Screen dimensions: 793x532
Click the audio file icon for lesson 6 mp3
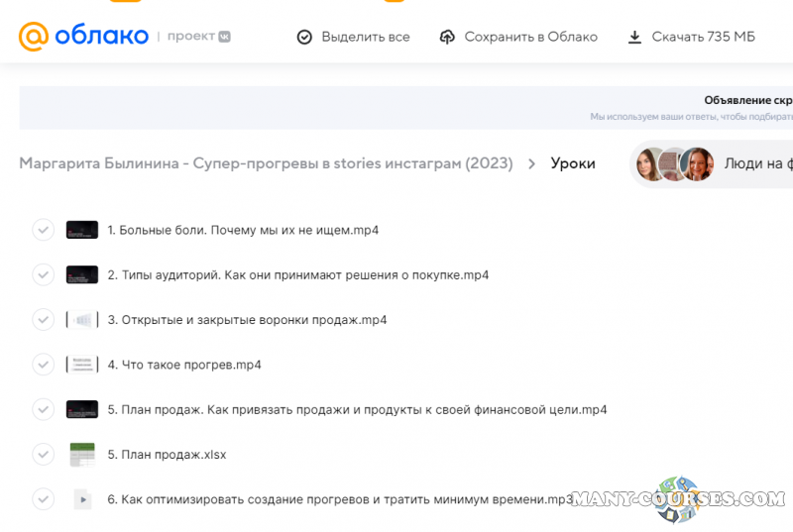pos(82,499)
